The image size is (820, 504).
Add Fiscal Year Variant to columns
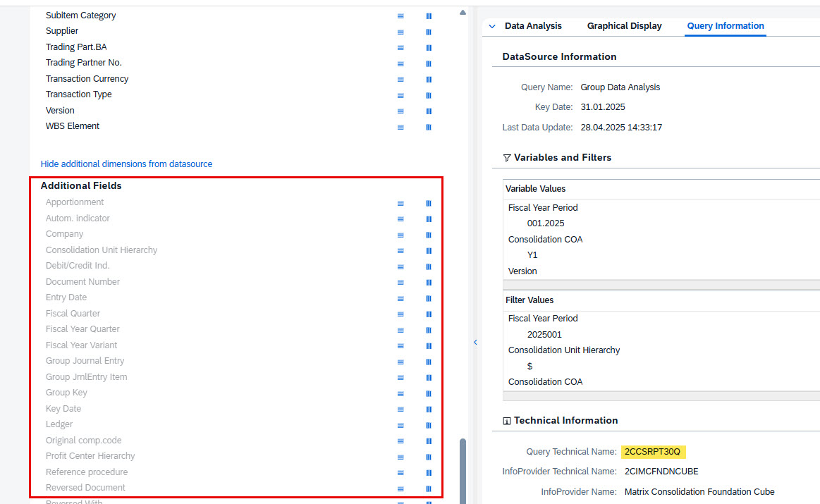pos(429,346)
